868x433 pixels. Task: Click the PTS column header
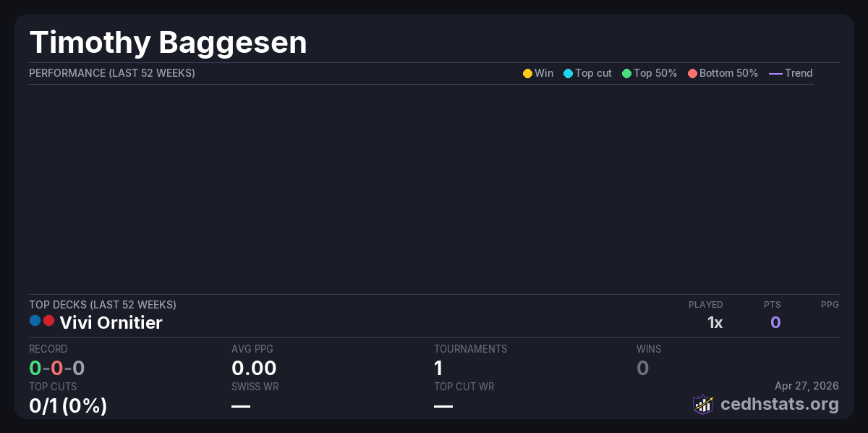pyautogui.click(x=772, y=305)
